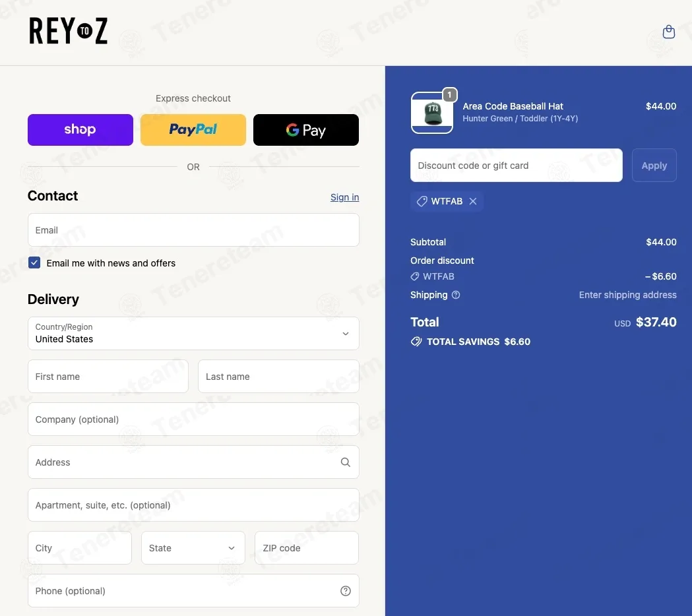Select Google Pay express checkout
This screenshot has height=616, width=692.
pos(306,130)
